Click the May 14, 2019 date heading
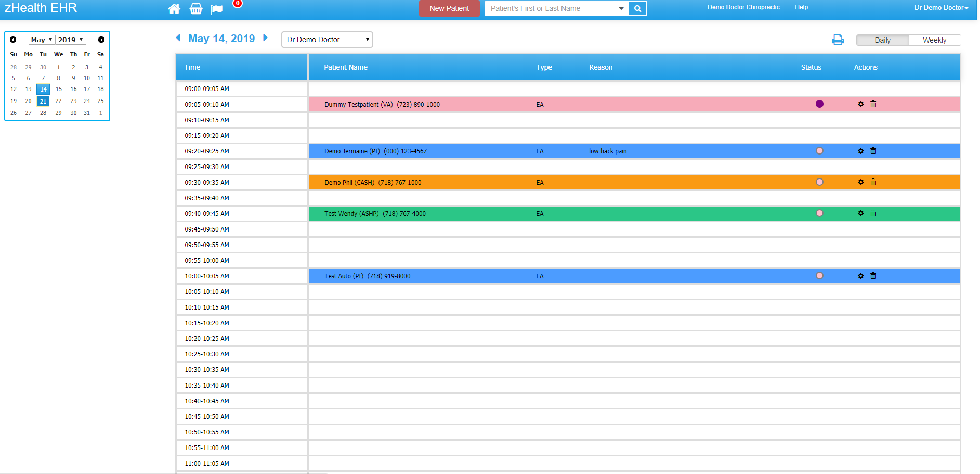 (221, 39)
